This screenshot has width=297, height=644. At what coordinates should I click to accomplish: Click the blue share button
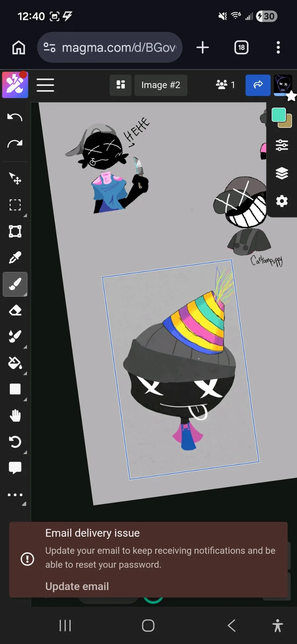click(258, 85)
